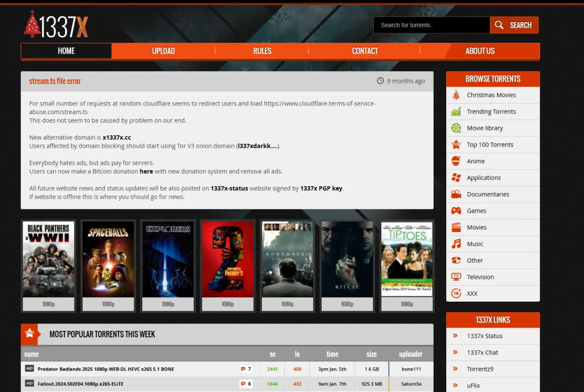Click the Television TV icon
The height and width of the screenshot is (392, 584).
456,277
